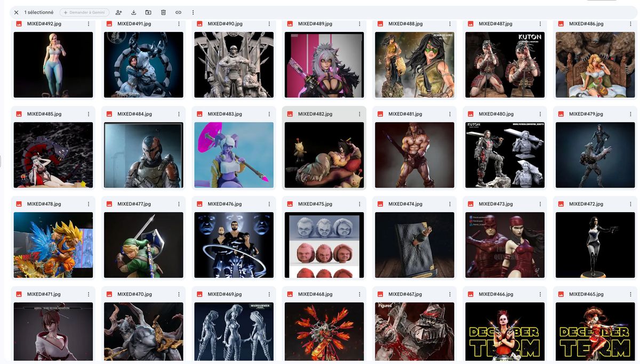
Task: Open options menu for MIXED#471.jpg
Action: pos(89,294)
